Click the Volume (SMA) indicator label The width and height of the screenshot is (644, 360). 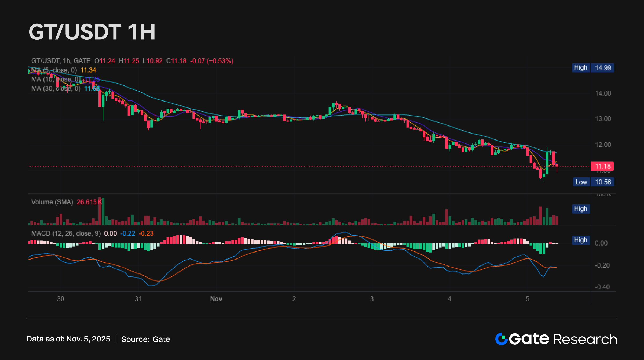(x=52, y=202)
